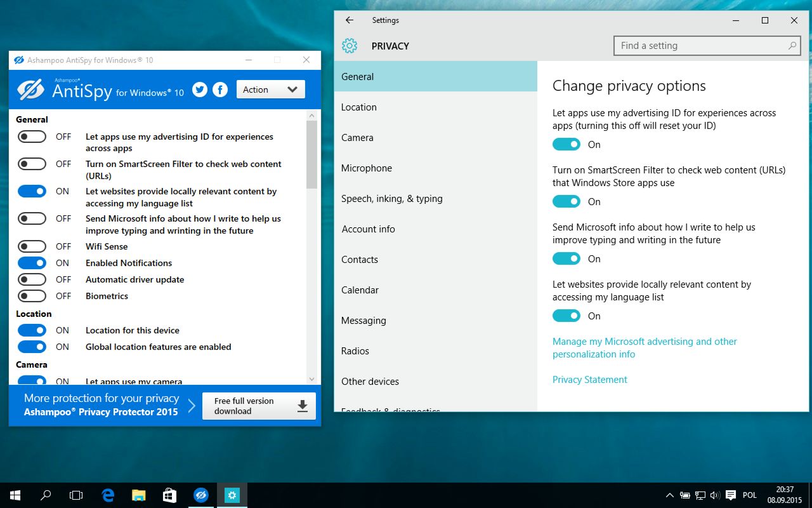Screen dimensions: 812x508
Task: Click the AntiSpy title bar eye icon
Action: [x=19, y=60]
